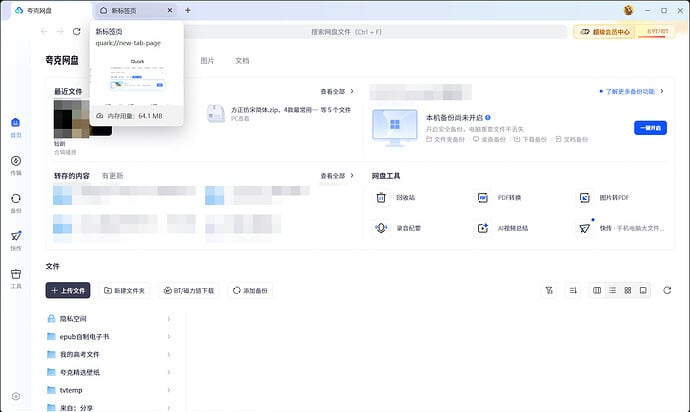Click the 上传文件 upload button
The image size is (690, 412).
(x=68, y=291)
